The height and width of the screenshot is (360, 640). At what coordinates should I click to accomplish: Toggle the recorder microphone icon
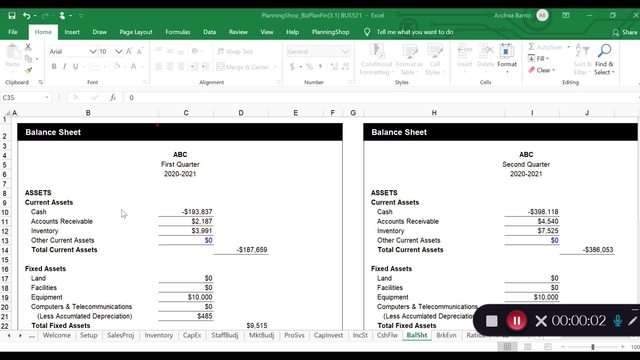pyautogui.click(x=618, y=321)
